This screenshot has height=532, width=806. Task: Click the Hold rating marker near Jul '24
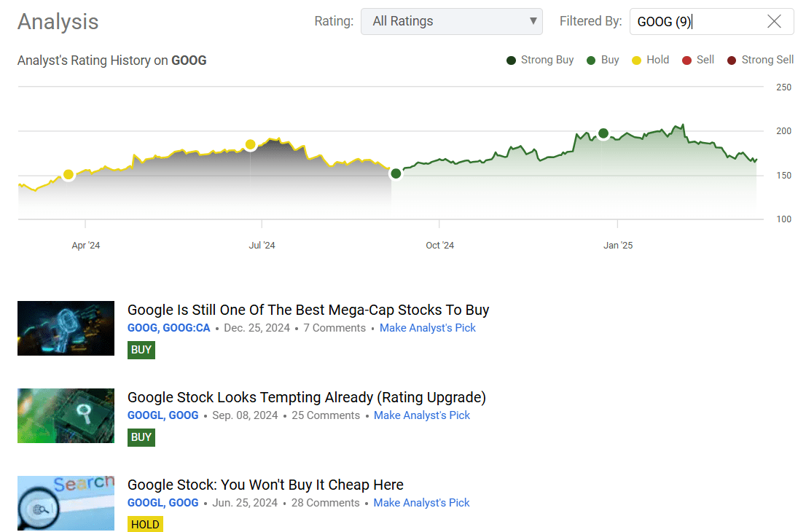[251, 144]
